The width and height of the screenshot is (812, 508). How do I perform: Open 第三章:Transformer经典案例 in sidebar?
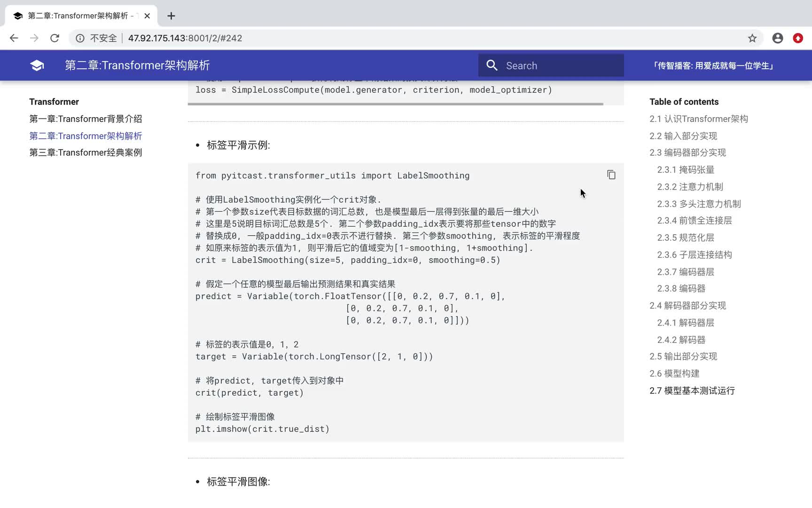(x=86, y=152)
